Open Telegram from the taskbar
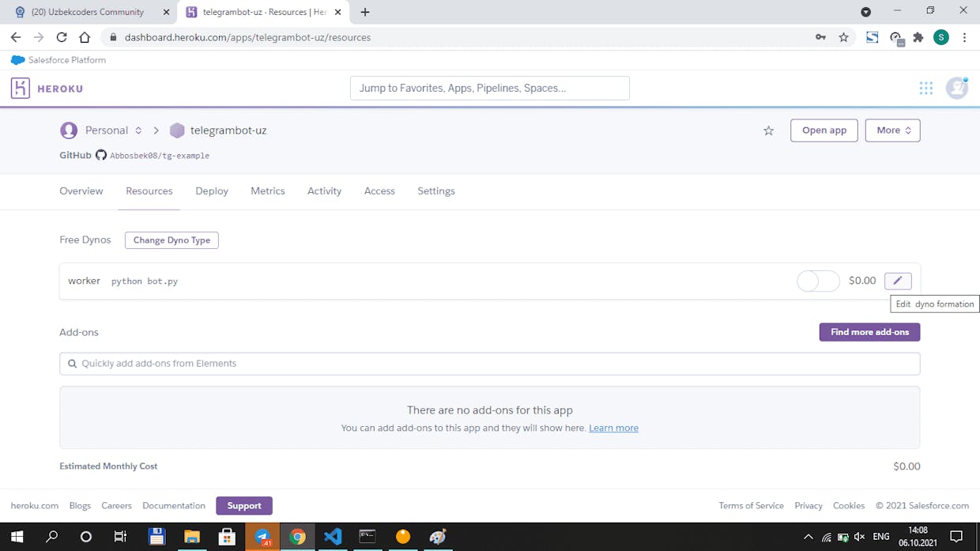Image resolution: width=980 pixels, height=551 pixels. [x=262, y=537]
